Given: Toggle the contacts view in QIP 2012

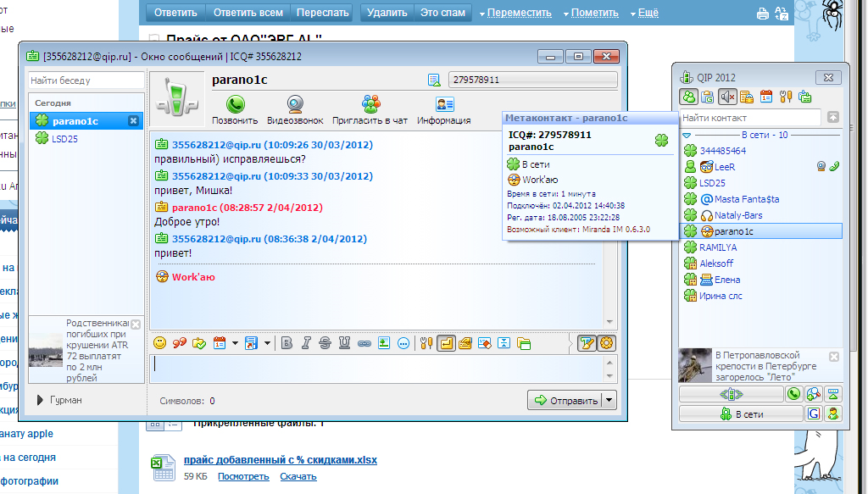Looking at the screenshot, I should [x=688, y=97].
